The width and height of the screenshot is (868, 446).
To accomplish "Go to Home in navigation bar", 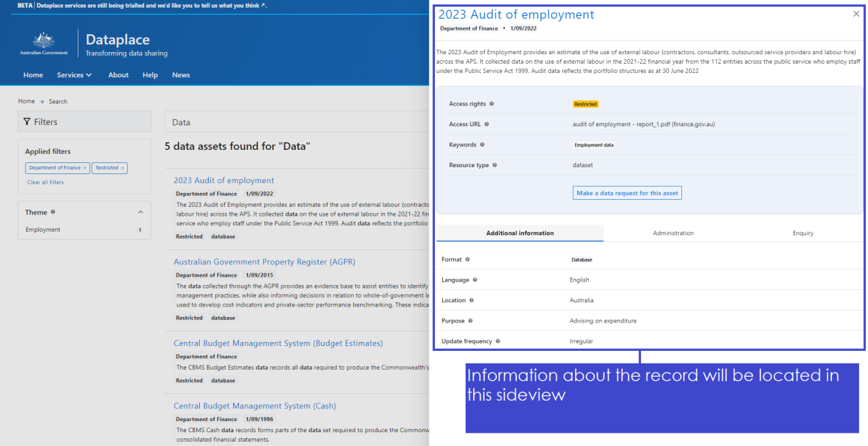I will click(33, 75).
